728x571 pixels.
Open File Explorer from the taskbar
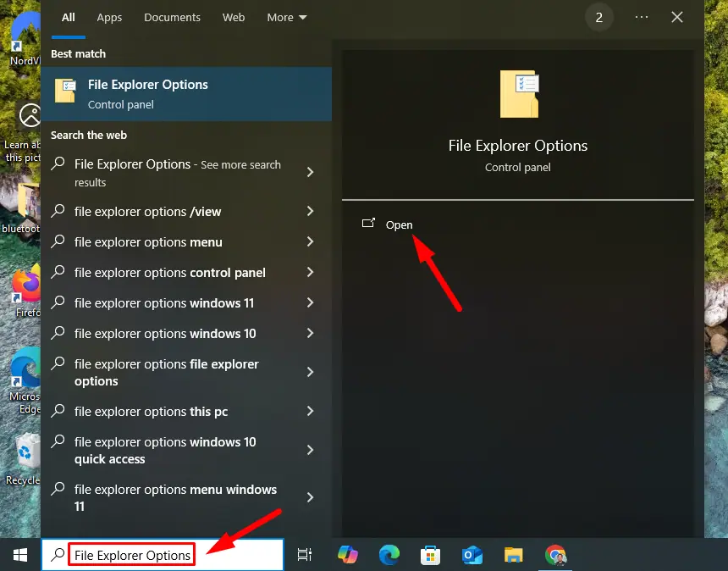(x=514, y=555)
